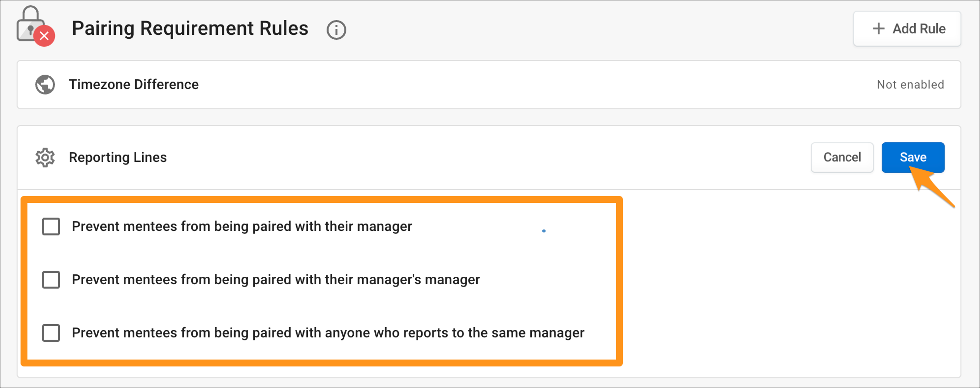Viewport: 980px width, 388px height.
Task: Check the manager's manager pairing restriction
Action: click(x=51, y=280)
